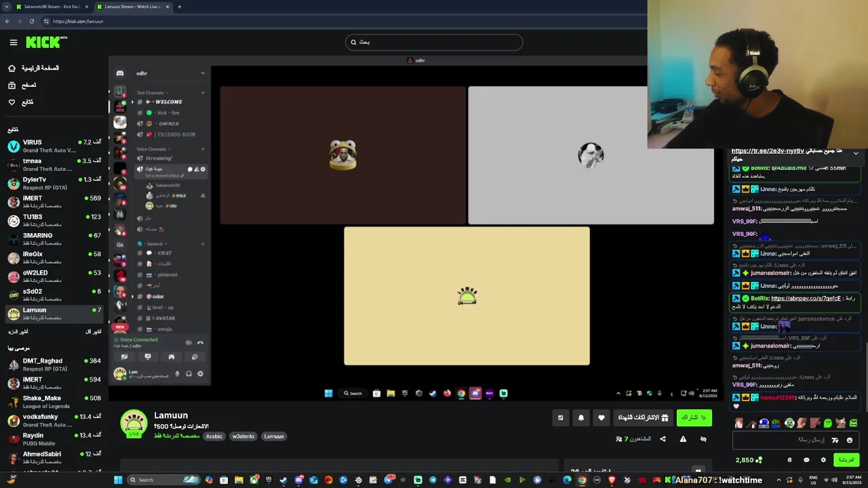Open Windows Start menu
This screenshot has height=488, width=868.
click(x=117, y=480)
